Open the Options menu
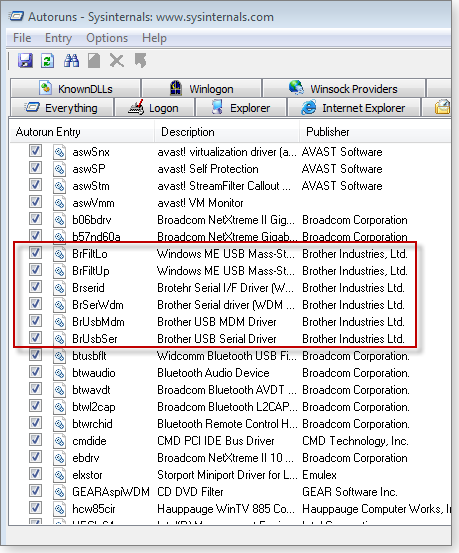The height and width of the screenshot is (553, 459). (107, 38)
